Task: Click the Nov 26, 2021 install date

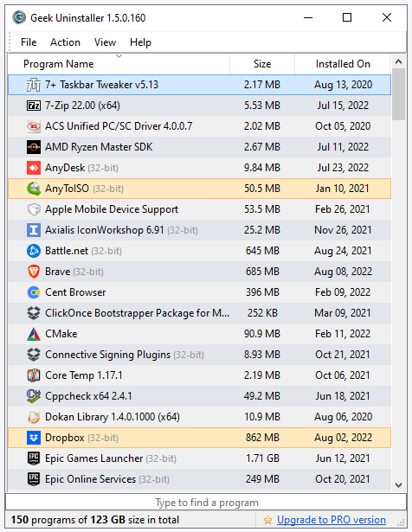Action: point(343,230)
